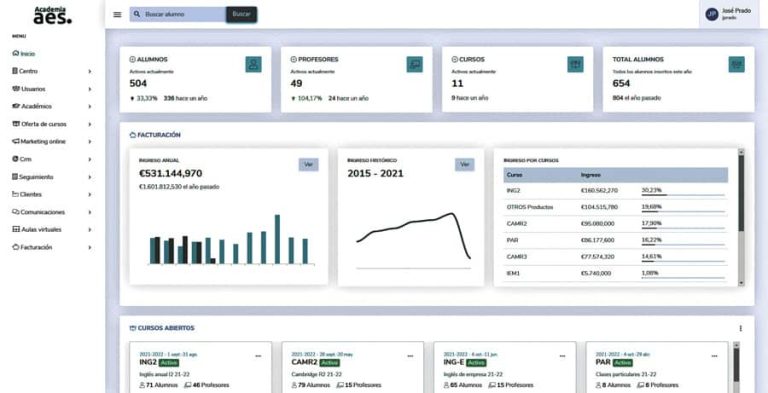Open José Prado user avatar
This screenshot has height=393, width=768.
click(x=712, y=14)
